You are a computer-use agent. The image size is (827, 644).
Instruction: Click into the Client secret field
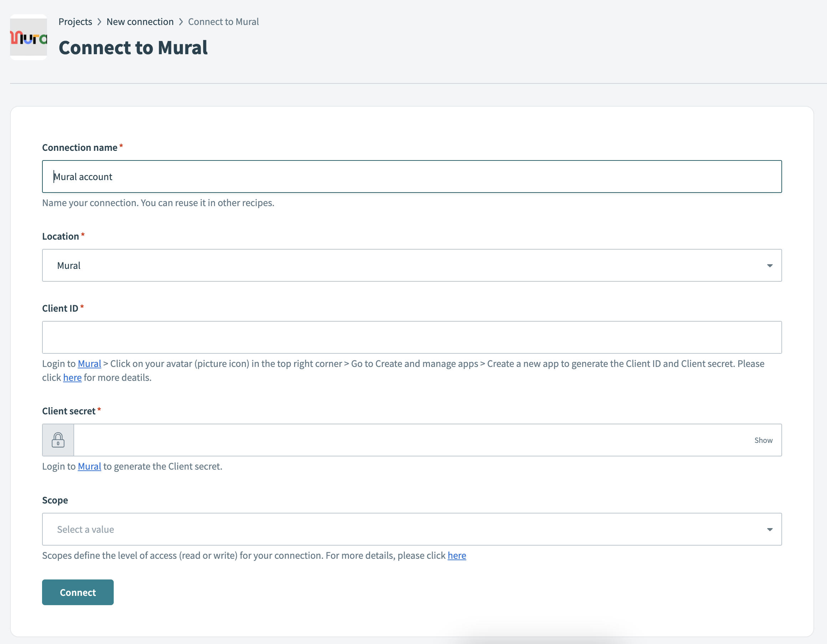(411, 440)
